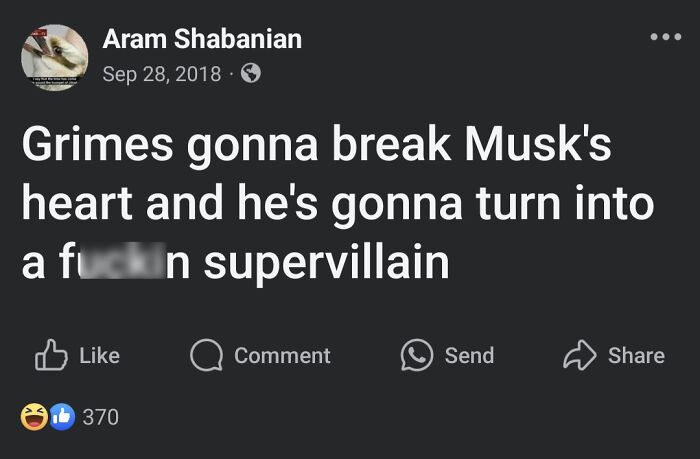Open the post options three-dot menu
Viewport: 700px width, 459px height.
point(664,37)
